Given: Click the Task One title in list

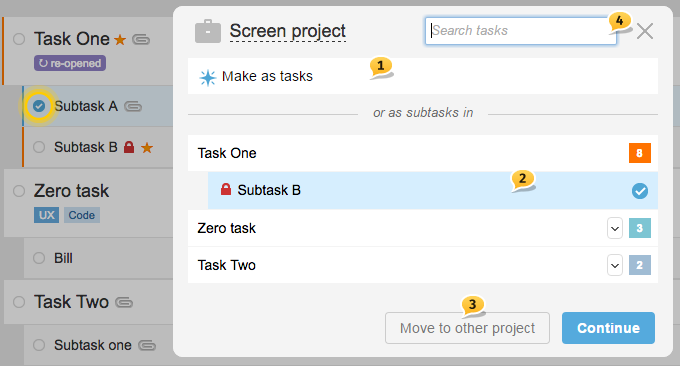Looking at the screenshot, I should pos(72,39).
